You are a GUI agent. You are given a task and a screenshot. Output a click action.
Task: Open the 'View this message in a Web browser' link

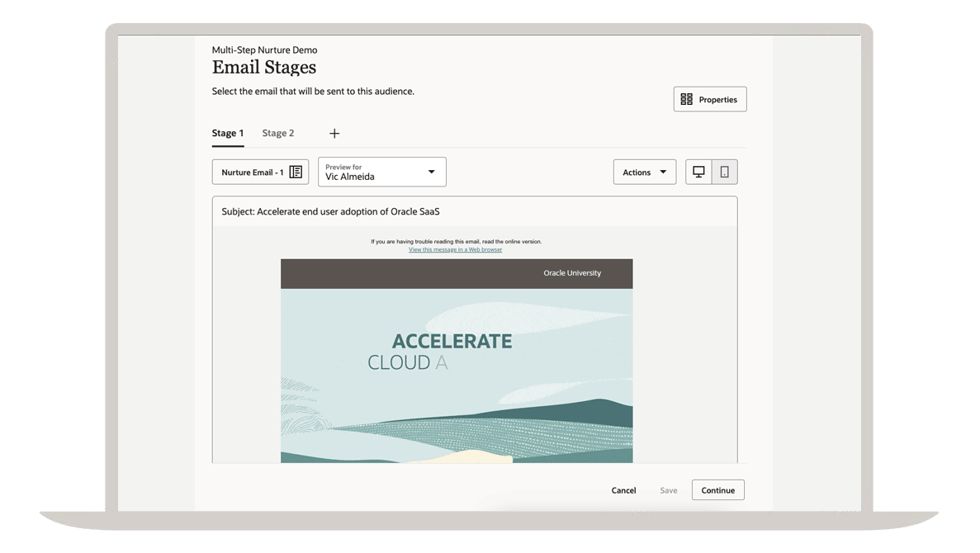click(455, 249)
